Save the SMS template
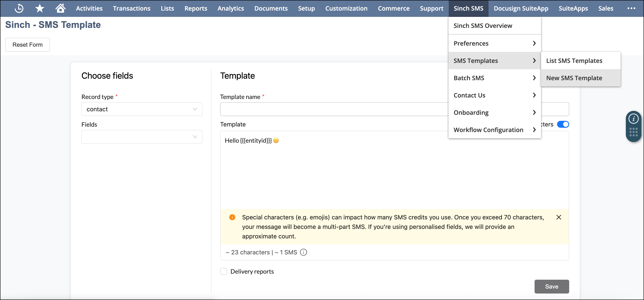Screen dimensions: 644x300 (x=551, y=287)
